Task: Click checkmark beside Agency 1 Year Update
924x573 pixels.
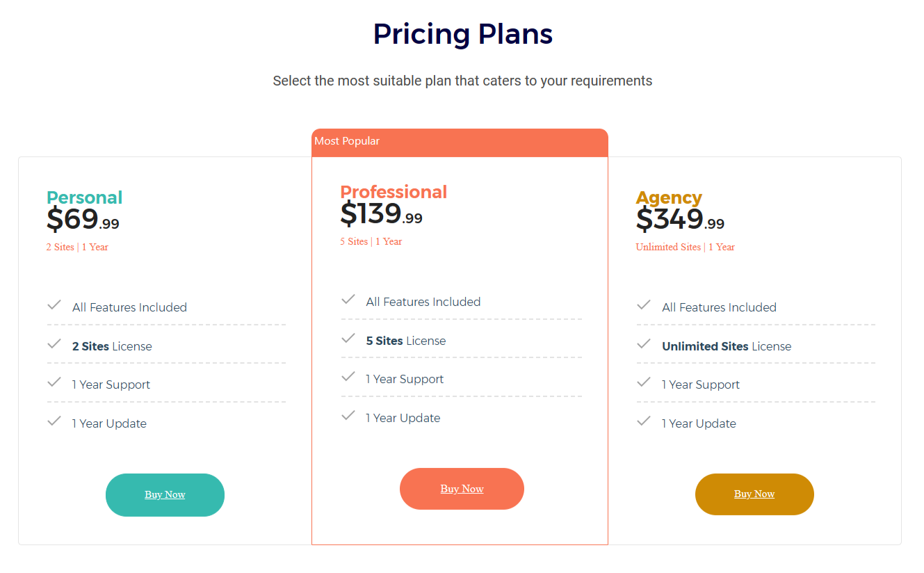Action: [644, 421]
